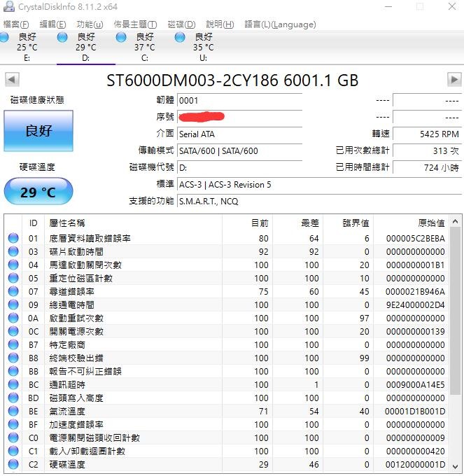Open the 說明(H) menu

pos(220,24)
